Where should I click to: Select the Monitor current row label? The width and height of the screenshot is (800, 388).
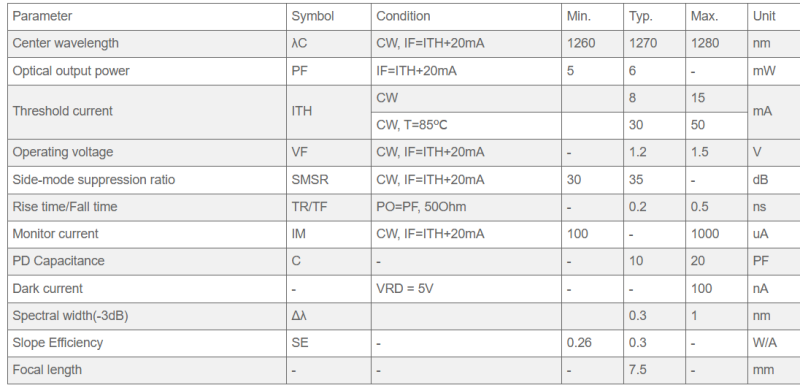[147, 234]
